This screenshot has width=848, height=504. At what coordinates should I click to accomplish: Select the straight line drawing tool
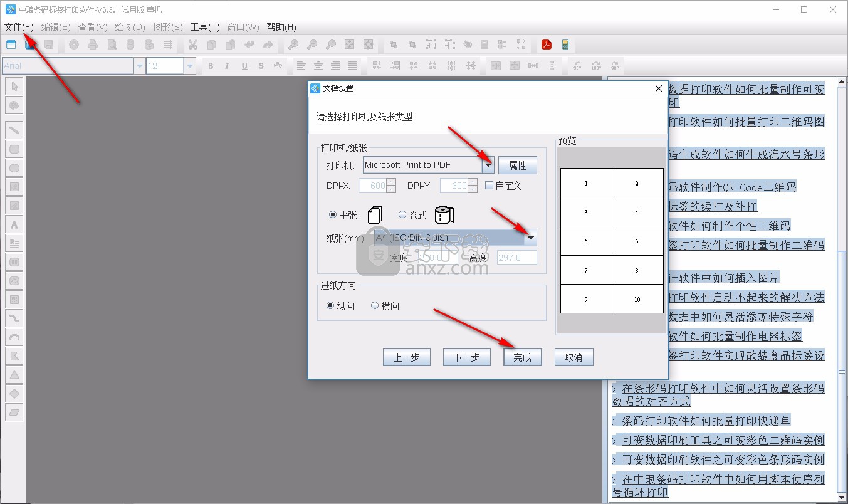pyautogui.click(x=14, y=130)
